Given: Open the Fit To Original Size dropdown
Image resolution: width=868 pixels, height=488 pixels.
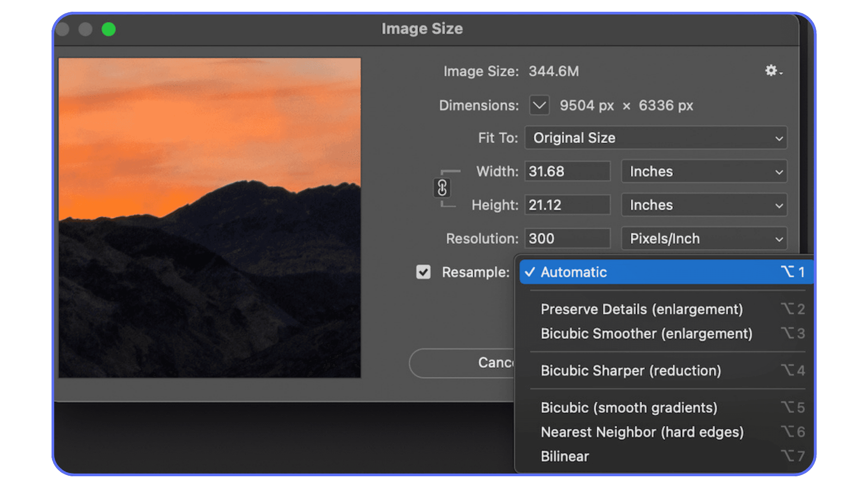Looking at the screenshot, I should point(656,138).
